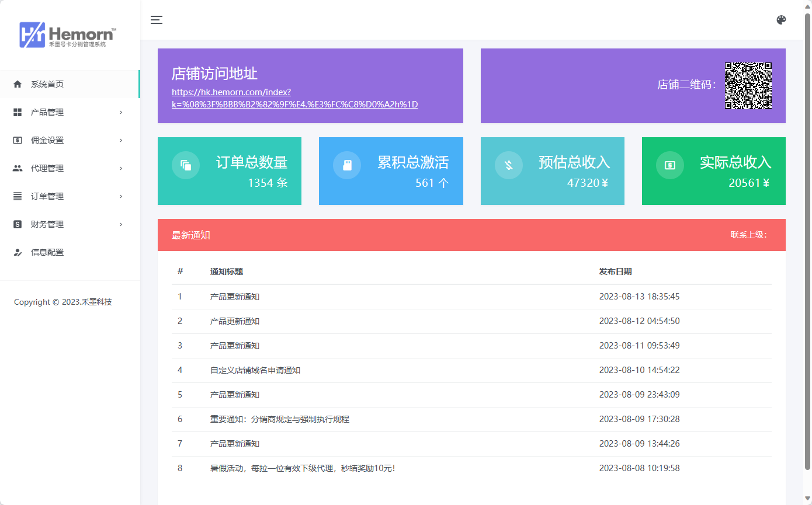Click the S icon beside 财务管理

18,224
